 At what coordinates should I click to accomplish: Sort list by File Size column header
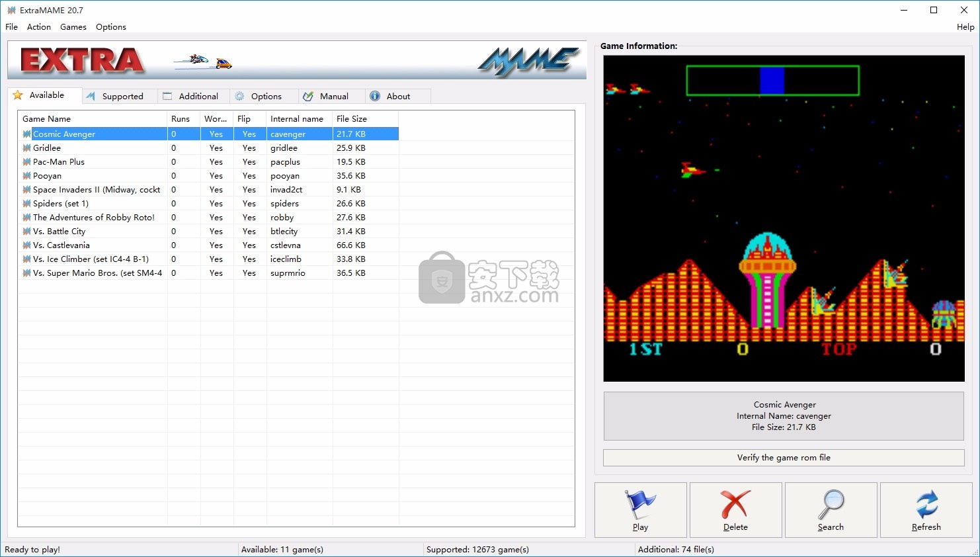pos(366,119)
